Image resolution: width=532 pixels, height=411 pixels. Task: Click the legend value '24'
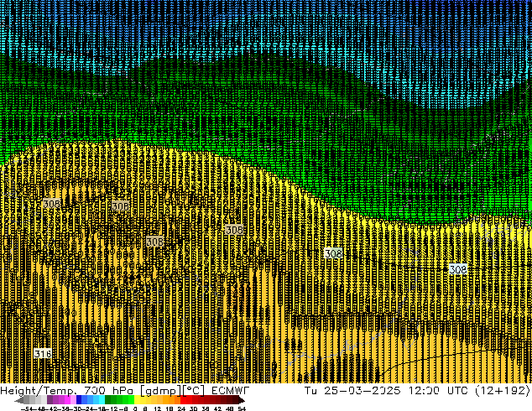(x=181, y=409)
